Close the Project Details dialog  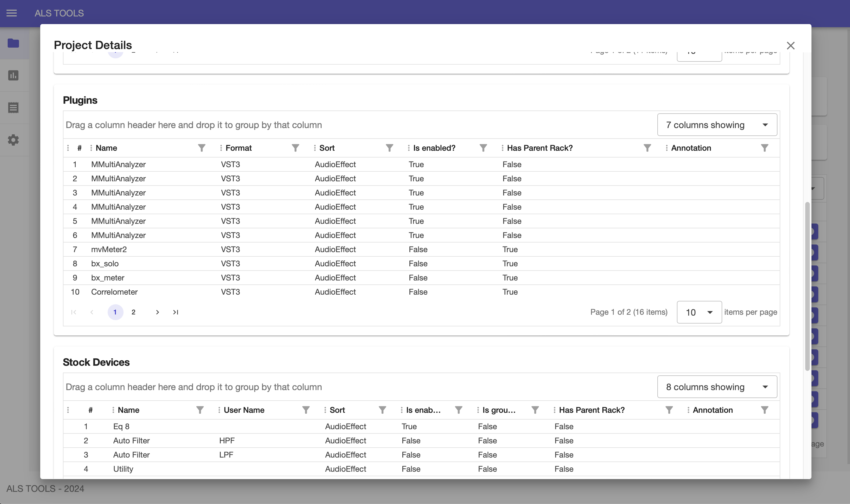tap(790, 46)
